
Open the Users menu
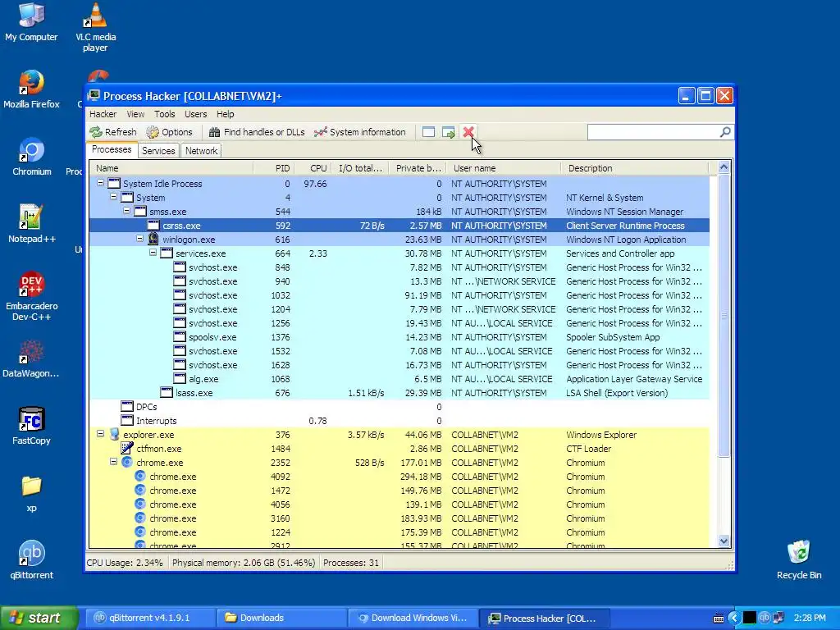coord(195,114)
